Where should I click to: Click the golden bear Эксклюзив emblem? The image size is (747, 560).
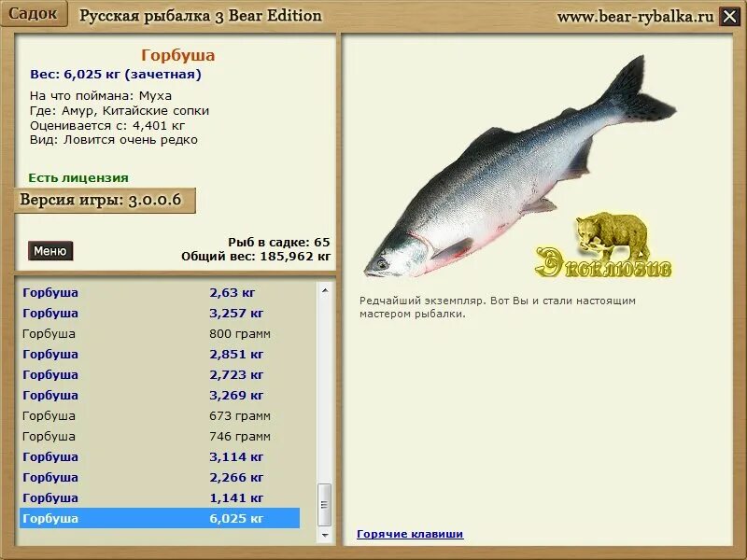[x=605, y=245]
